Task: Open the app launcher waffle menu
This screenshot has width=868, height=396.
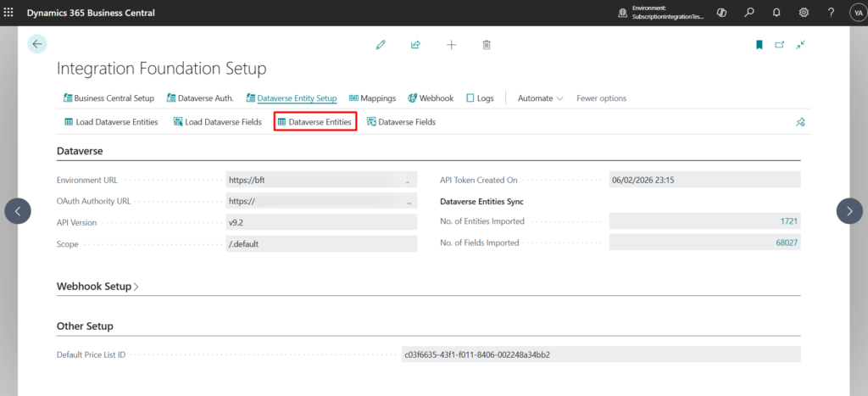Action: coord(9,13)
